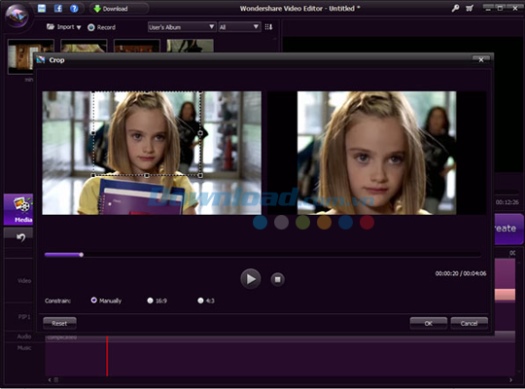The width and height of the screenshot is (525, 389).
Task: Expand the User's Album dropdown
Action: tap(181, 27)
